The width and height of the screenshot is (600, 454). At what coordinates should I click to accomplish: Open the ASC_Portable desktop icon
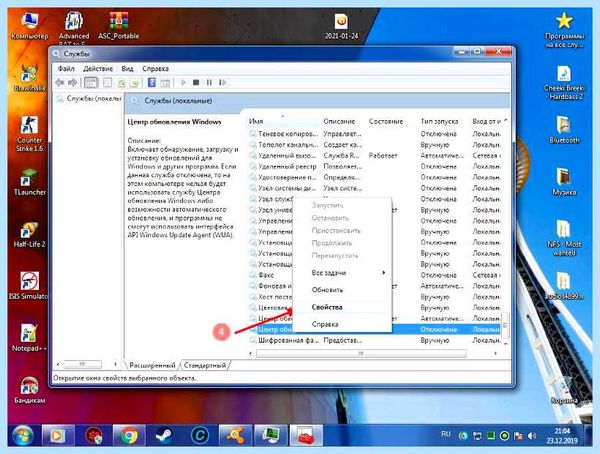[118, 26]
